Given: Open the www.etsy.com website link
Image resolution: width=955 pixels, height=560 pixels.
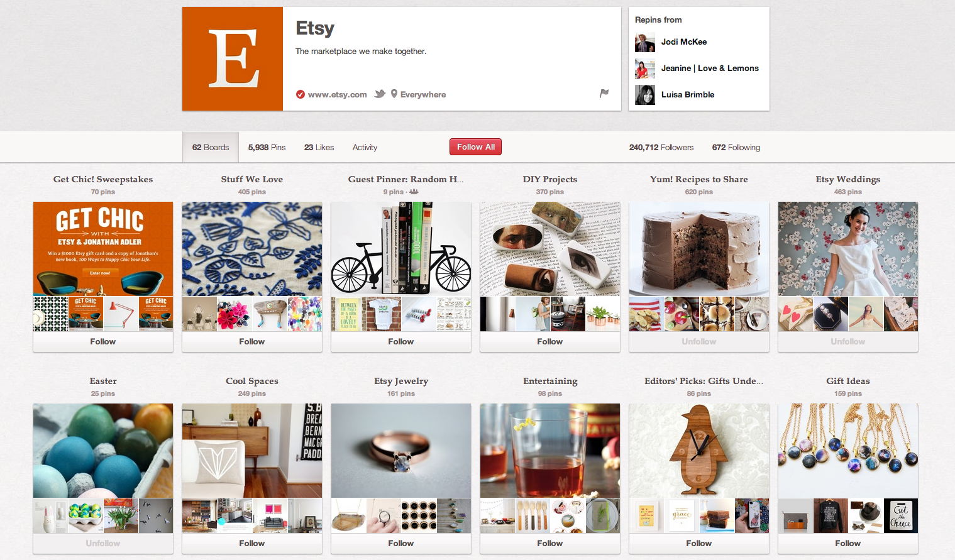Looking at the screenshot, I should click(x=338, y=94).
